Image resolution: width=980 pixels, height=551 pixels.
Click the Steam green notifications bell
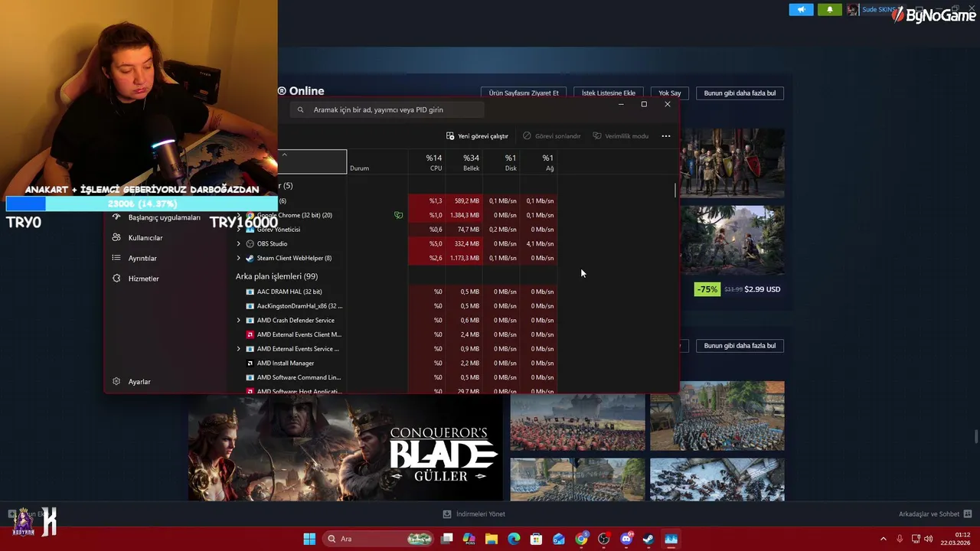829,10
